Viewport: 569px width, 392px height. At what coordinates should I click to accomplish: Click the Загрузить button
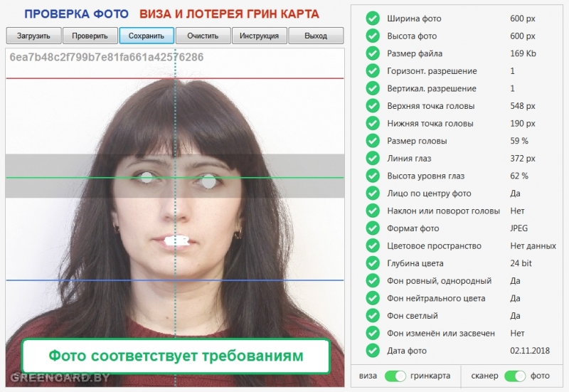coord(33,36)
